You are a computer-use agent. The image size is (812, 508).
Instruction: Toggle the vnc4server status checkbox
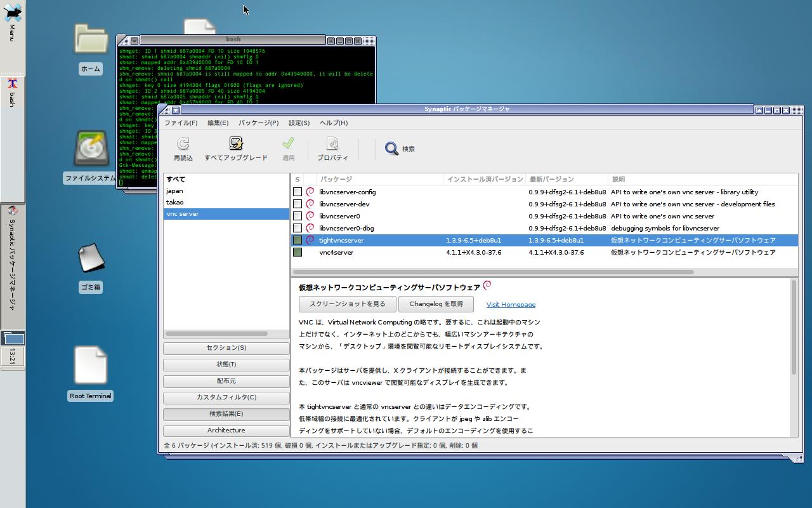click(x=298, y=252)
